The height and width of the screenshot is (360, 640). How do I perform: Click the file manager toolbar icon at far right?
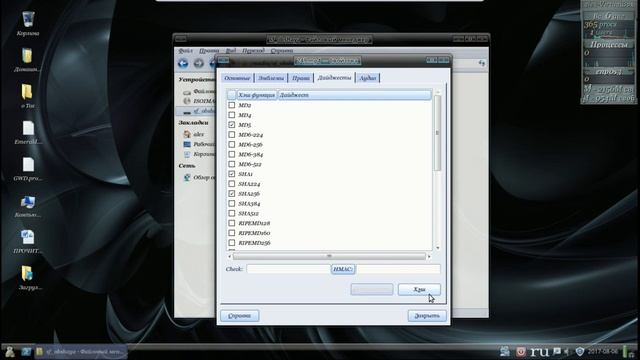click(x=482, y=63)
